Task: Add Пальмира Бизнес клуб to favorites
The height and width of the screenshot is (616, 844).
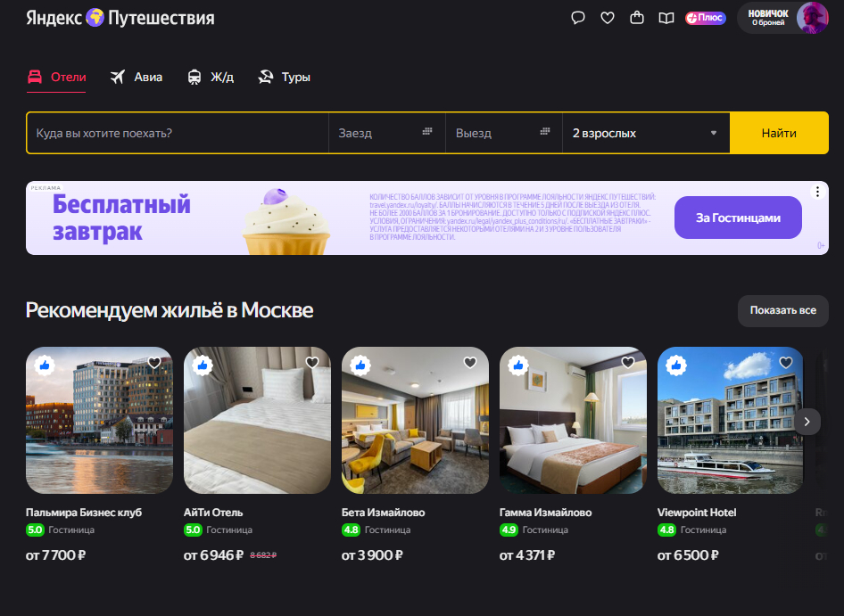Action: [154, 363]
